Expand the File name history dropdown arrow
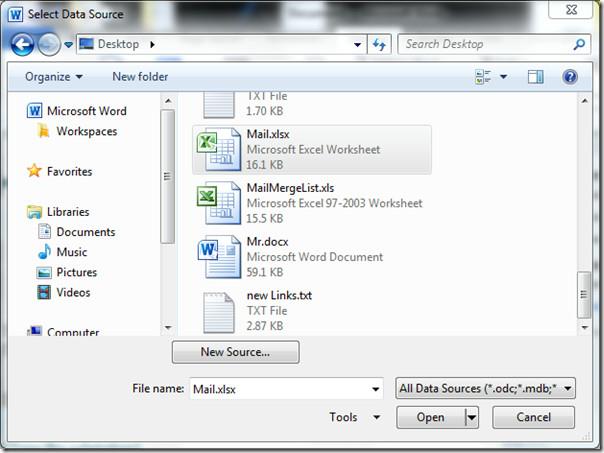Viewport: 604px width, 453px height. tap(375, 389)
